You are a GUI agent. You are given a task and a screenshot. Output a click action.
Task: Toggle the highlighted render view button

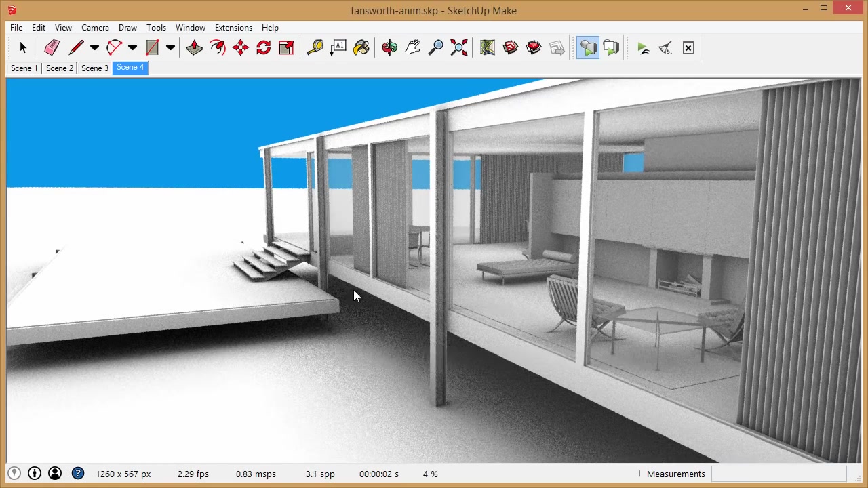click(588, 47)
